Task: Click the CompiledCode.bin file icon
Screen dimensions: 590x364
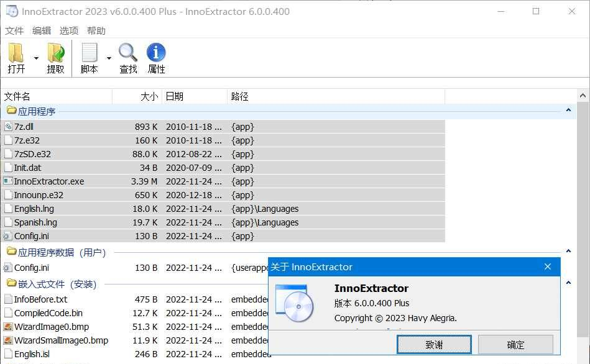Action: [x=8, y=313]
